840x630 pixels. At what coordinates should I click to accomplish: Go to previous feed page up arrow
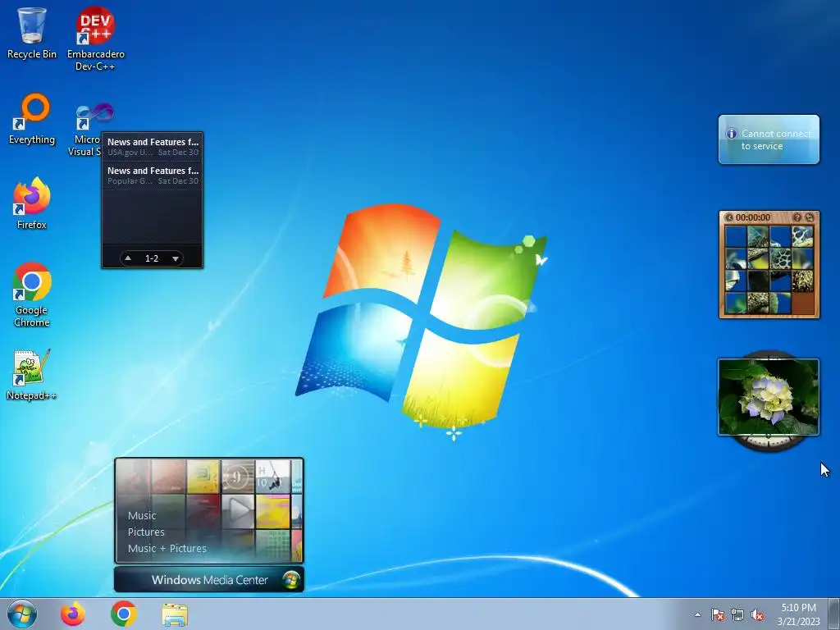pos(128,258)
